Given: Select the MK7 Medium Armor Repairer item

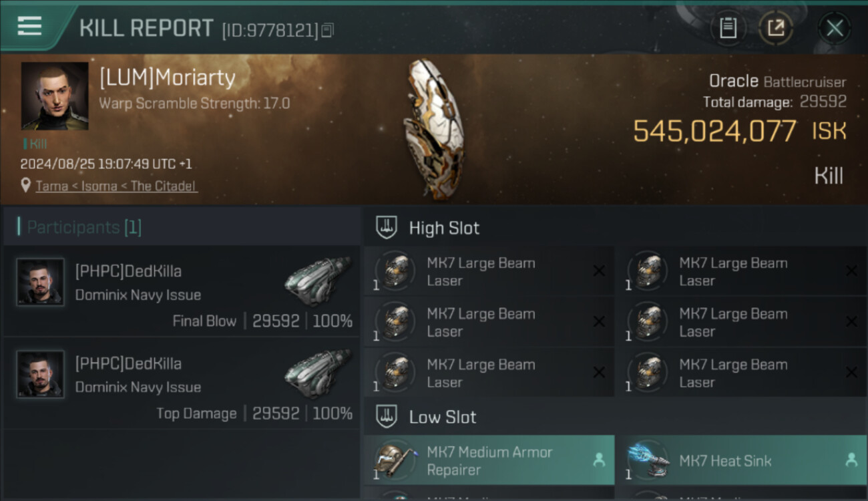Looking at the screenshot, I should (x=489, y=460).
